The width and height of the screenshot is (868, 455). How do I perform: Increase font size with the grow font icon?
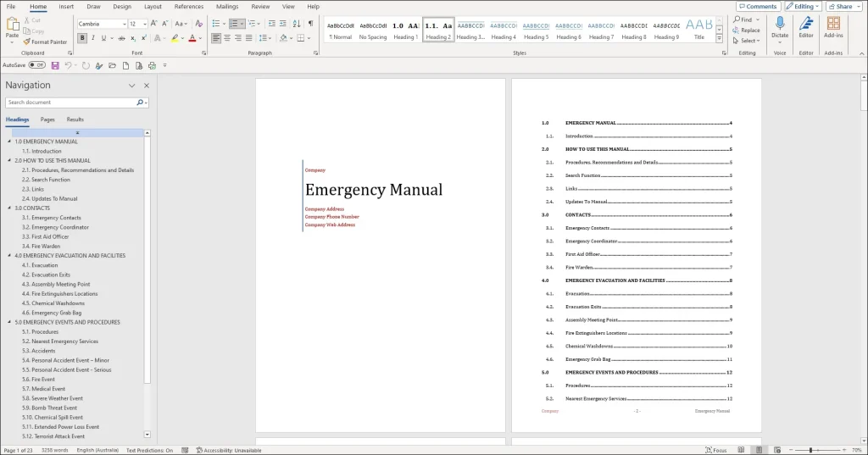click(x=154, y=24)
